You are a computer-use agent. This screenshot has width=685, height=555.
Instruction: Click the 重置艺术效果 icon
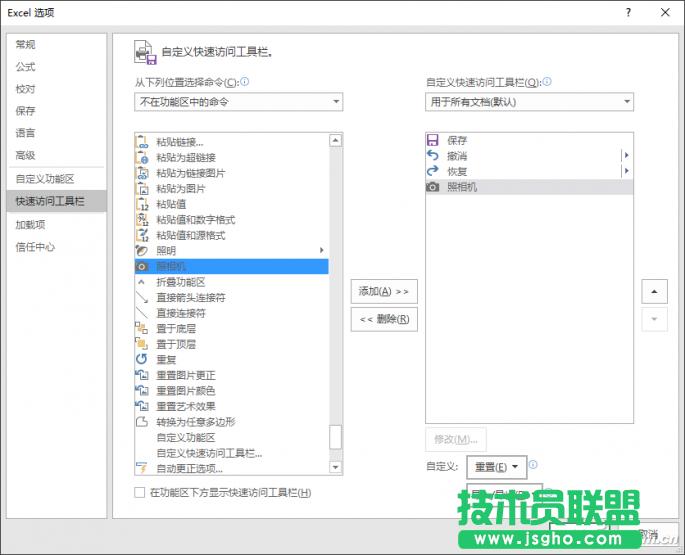pyautogui.click(x=142, y=406)
